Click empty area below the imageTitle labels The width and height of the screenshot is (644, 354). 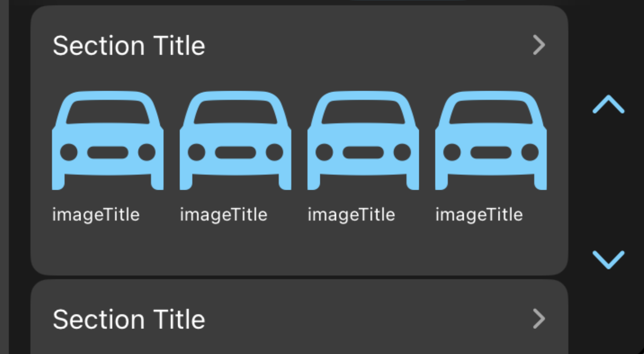(299, 249)
